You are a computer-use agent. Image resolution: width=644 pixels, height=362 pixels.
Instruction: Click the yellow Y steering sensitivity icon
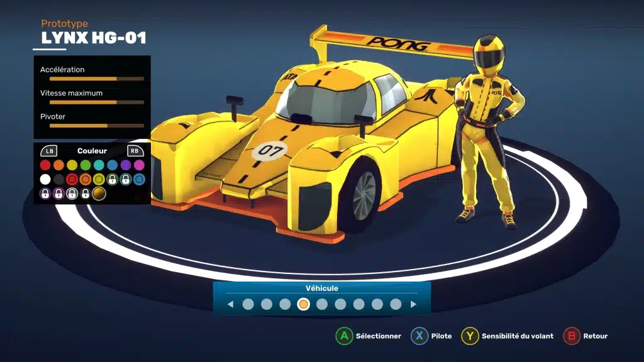pyautogui.click(x=470, y=336)
